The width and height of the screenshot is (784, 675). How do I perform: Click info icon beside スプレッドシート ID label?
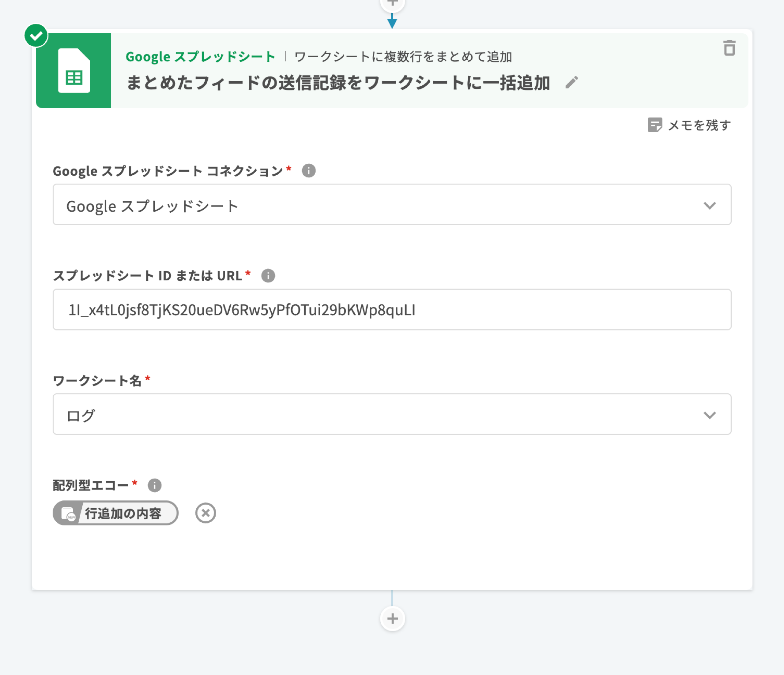tap(268, 276)
